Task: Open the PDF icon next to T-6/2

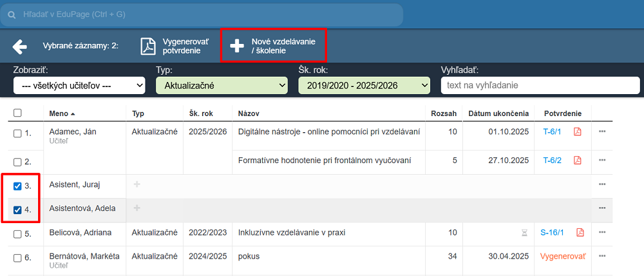Action: click(x=578, y=161)
